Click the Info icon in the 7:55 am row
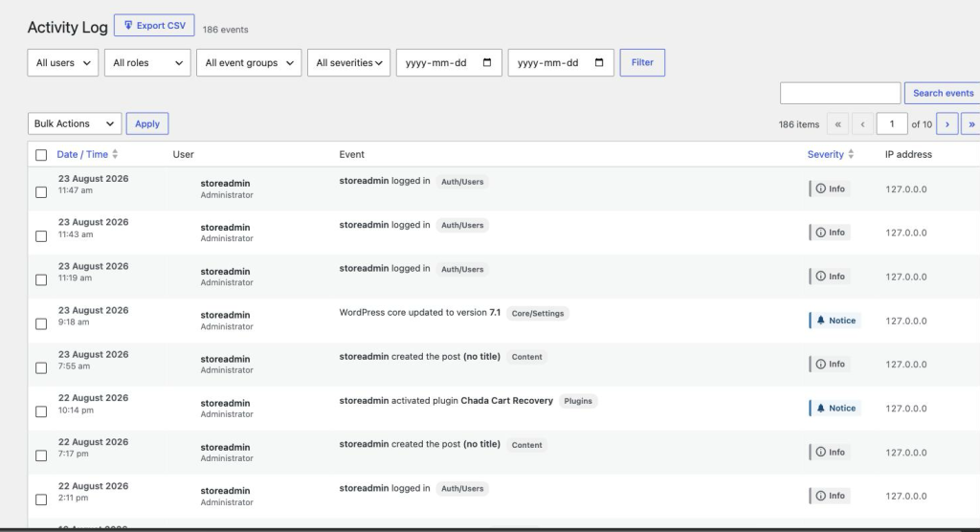This screenshot has width=980, height=532. coord(820,364)
